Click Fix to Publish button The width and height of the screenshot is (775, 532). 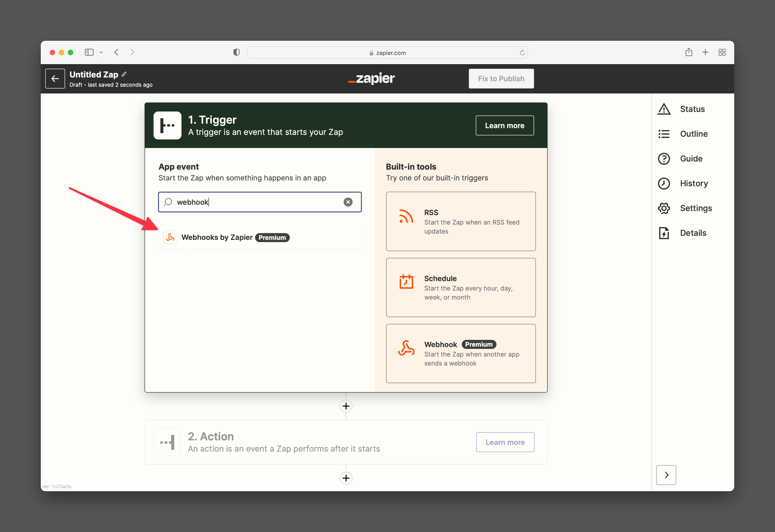click(502, 78)
